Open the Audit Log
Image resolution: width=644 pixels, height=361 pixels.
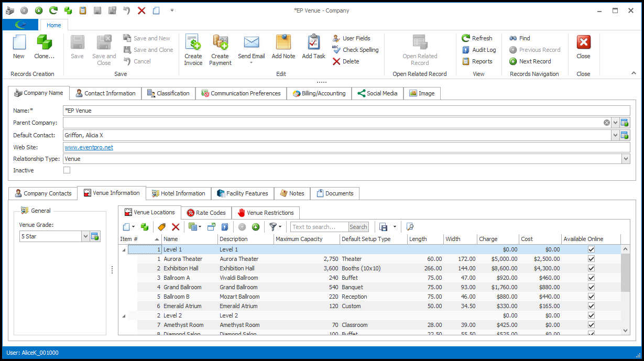pyautogui.click(x=479, y=50)
